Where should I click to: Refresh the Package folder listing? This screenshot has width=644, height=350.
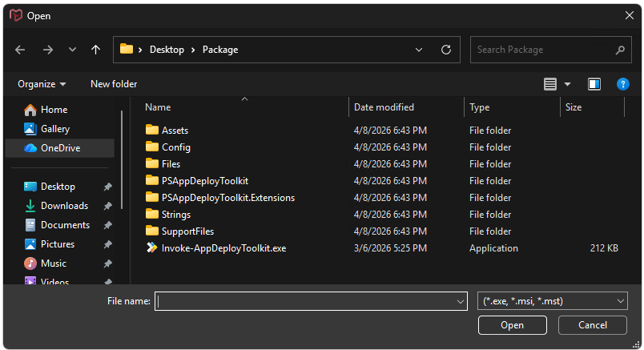click(446, 50)
